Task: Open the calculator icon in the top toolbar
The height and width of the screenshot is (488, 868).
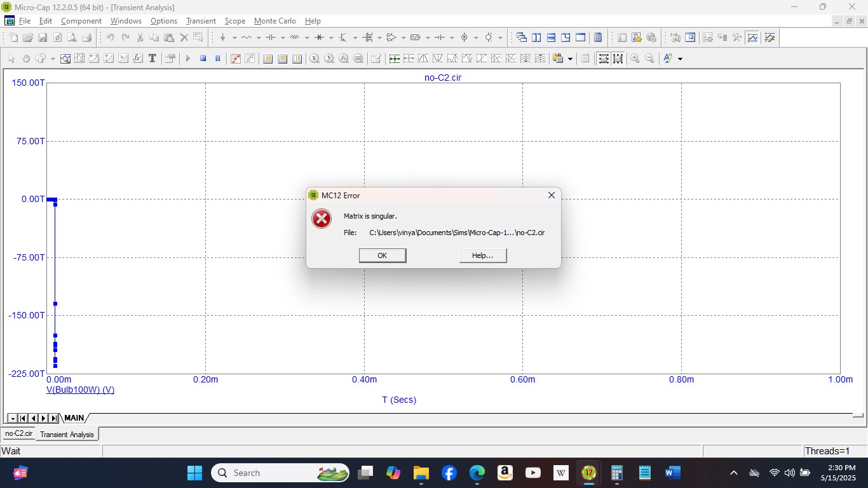Action: point(598,37)
